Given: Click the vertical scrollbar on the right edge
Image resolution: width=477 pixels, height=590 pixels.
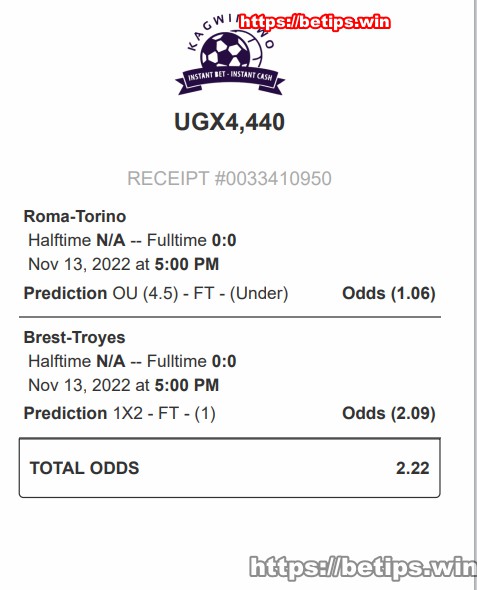Looking at the screenshot, I should (475, 295).
